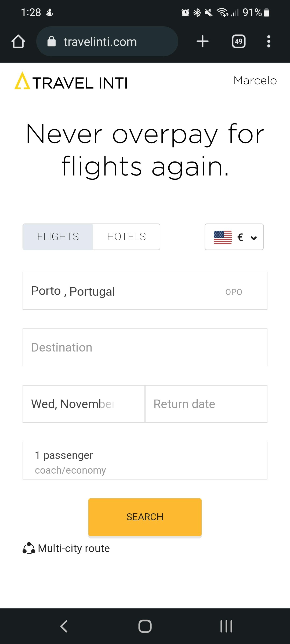Switch to the FLIGHTS tab
This screenshot has height=644, width=290.
click(58, 237)
